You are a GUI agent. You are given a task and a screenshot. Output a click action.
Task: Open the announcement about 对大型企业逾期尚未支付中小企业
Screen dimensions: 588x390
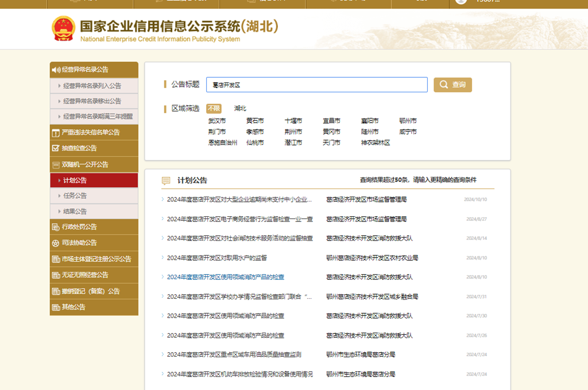(239, 200)
